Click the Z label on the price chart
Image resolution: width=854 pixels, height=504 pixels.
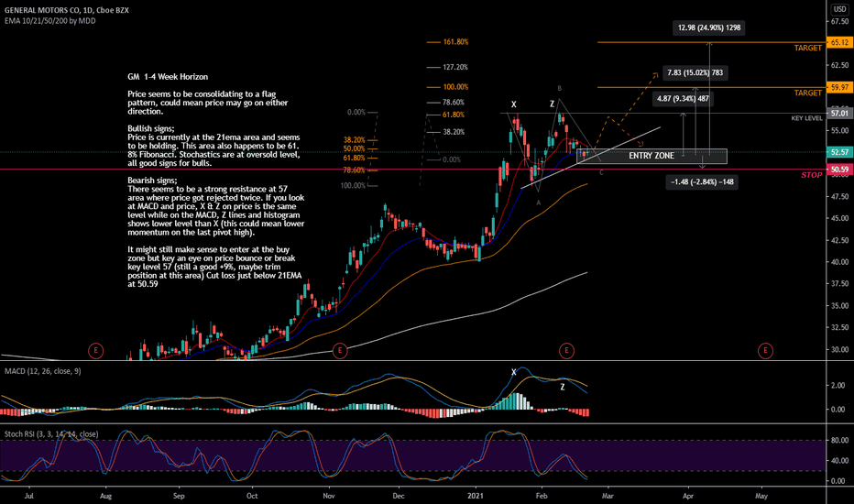(x=553, y=104)
